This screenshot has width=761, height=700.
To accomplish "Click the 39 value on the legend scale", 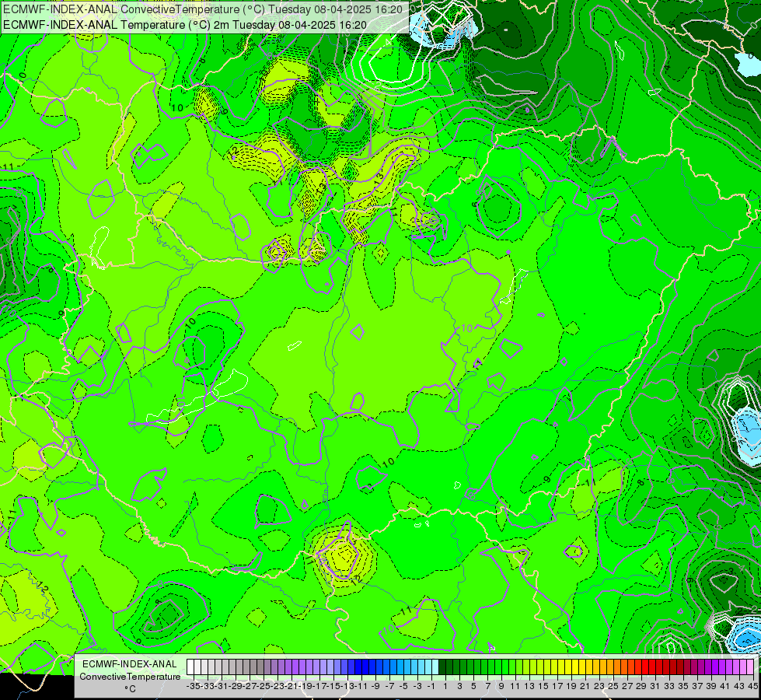I will coord(711,686).
